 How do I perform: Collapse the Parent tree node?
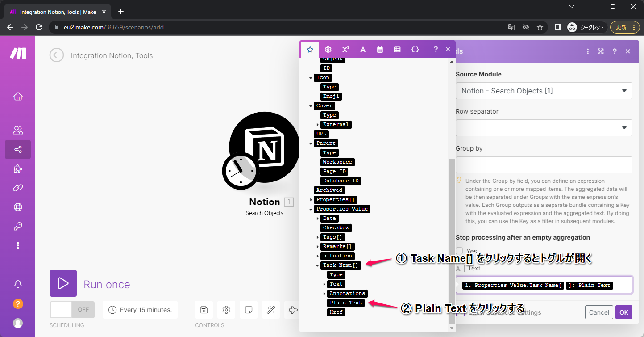[311, 143]
